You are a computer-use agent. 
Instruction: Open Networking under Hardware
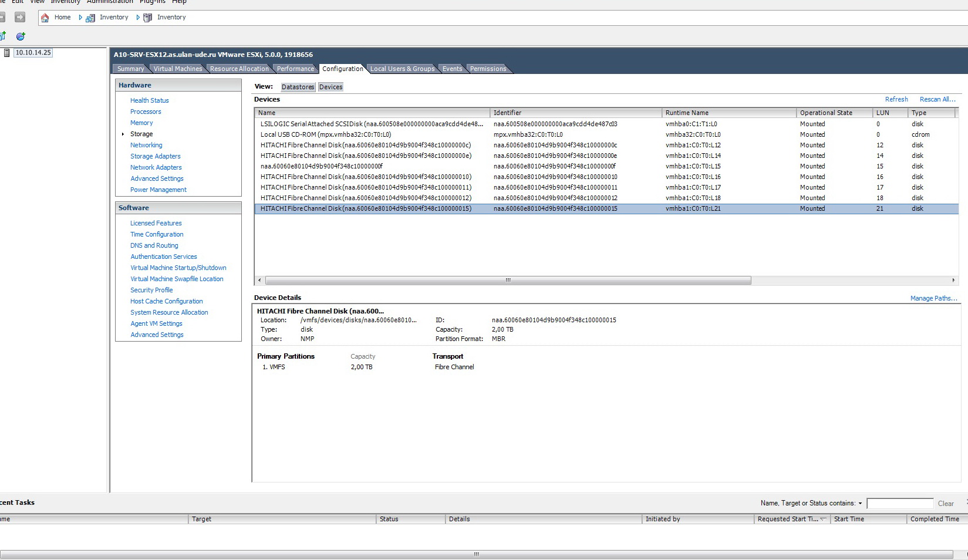point(146,145)
